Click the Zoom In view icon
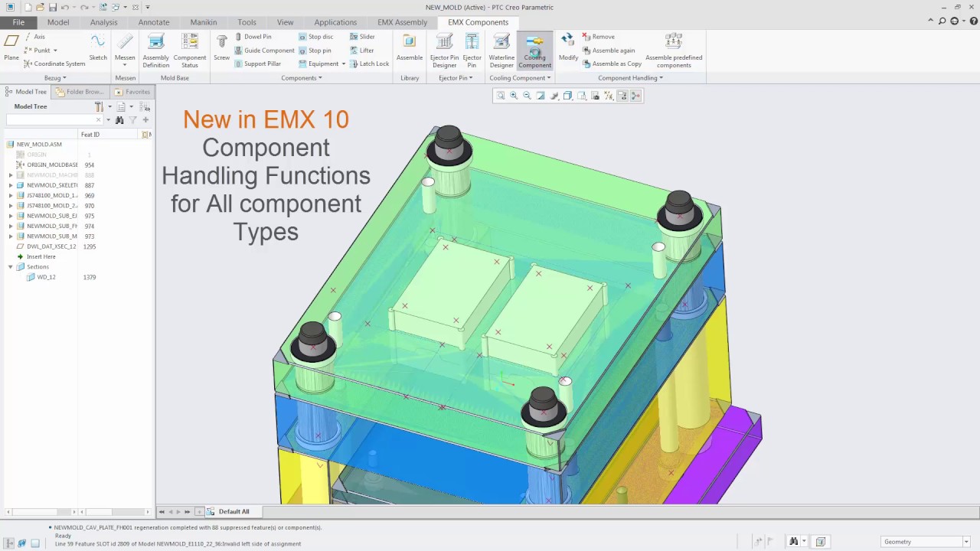The height and width of the screenshot is (551, 980). tap(514, 96)
